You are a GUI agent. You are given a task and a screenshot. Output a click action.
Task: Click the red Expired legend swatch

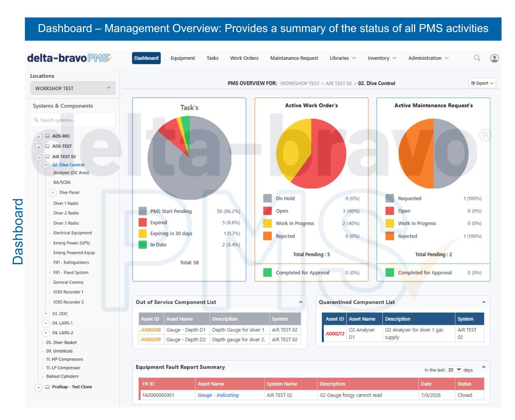(x=143, y=222)
